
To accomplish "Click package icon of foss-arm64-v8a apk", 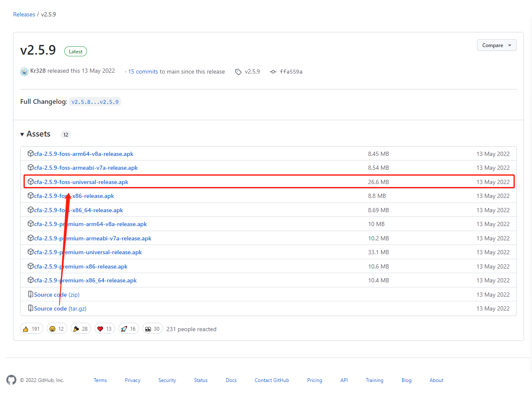I will (31, 154).
